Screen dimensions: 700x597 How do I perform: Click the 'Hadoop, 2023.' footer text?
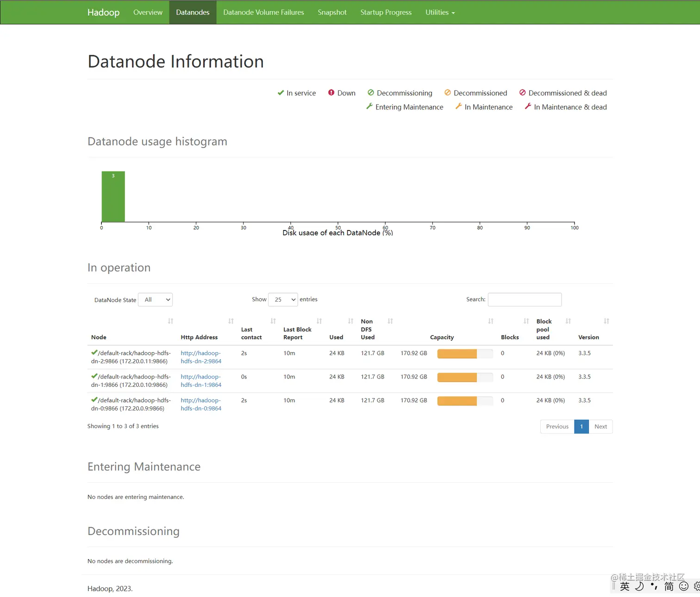pyautogui.click(x=110, y=589)
